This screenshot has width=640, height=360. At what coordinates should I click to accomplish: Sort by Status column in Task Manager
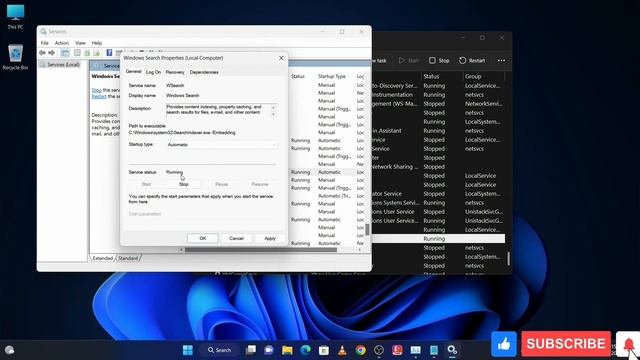pos(431,76)
